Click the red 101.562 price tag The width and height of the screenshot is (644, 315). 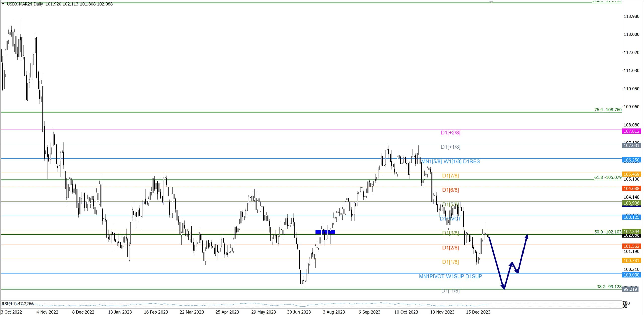coord(631,246)
